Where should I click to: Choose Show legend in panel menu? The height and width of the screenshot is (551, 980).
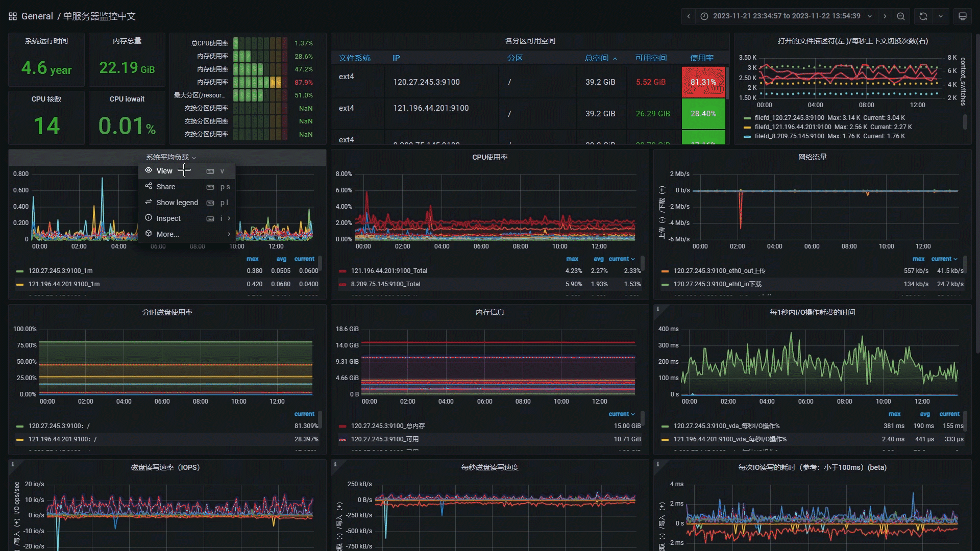[x=187, y=203]
